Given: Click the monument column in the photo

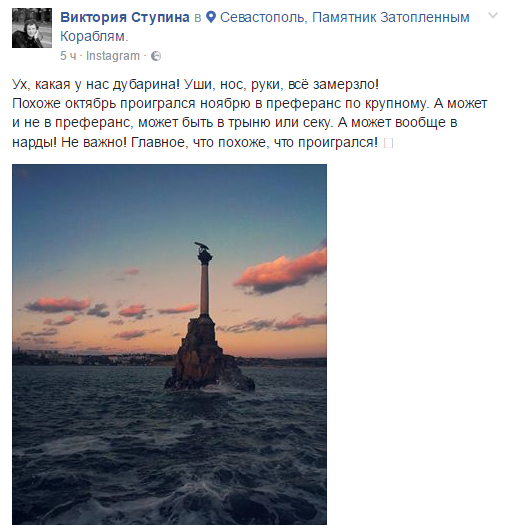Looking at the screenshot, I should pos(204,289).
